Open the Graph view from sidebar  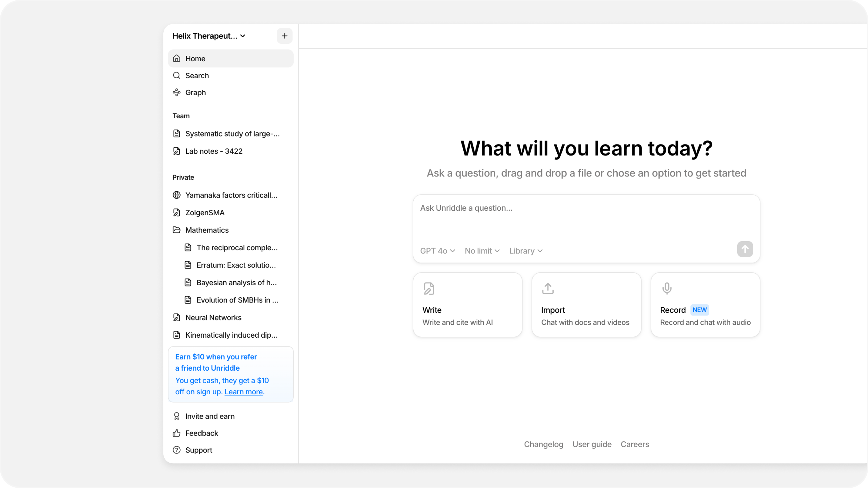[195, 92]
